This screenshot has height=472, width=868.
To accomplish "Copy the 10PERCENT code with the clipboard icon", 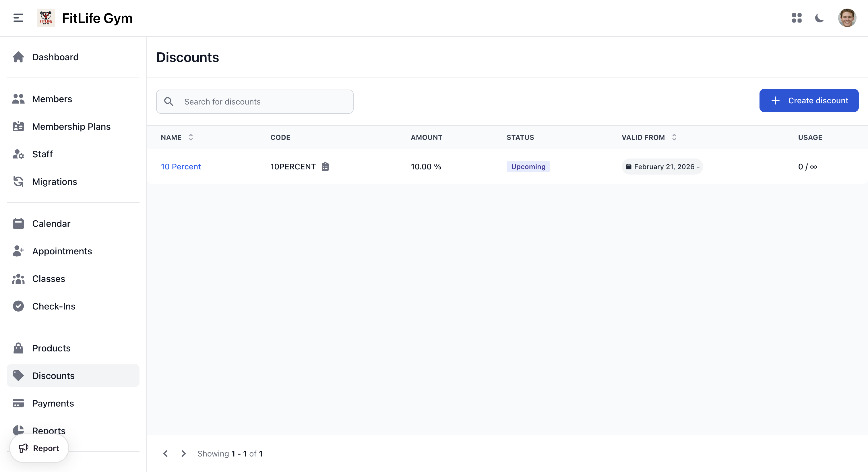I will click(x=325, y=166).
